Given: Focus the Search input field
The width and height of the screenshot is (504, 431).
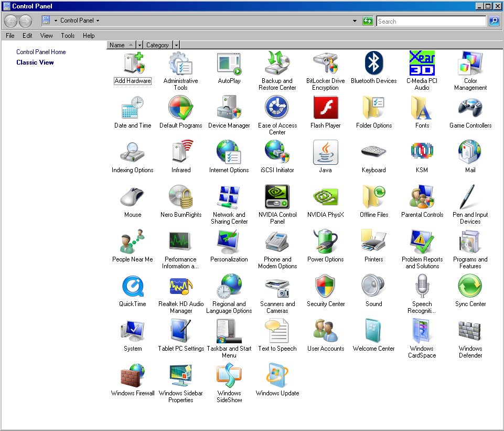Looking at the screenshot, I should pos(431,21).
